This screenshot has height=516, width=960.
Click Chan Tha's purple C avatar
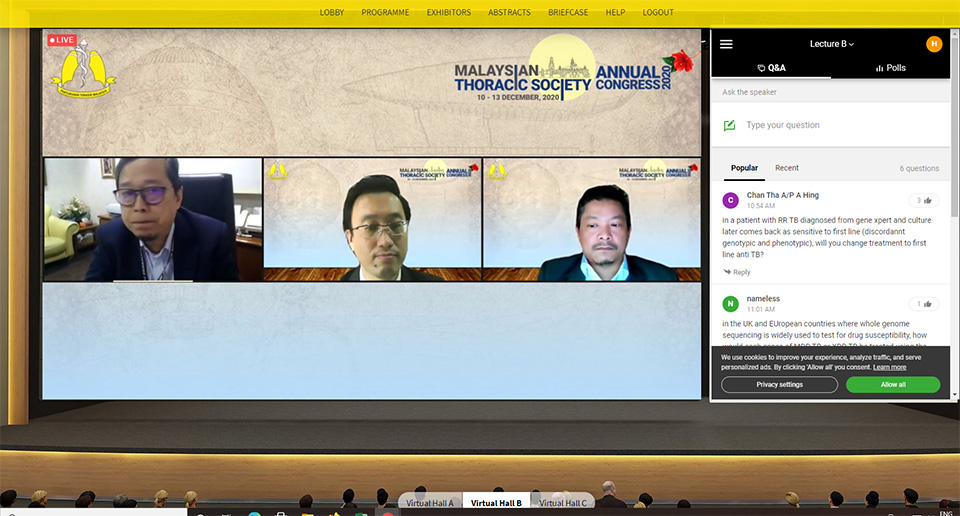click(x=730, y=200)
